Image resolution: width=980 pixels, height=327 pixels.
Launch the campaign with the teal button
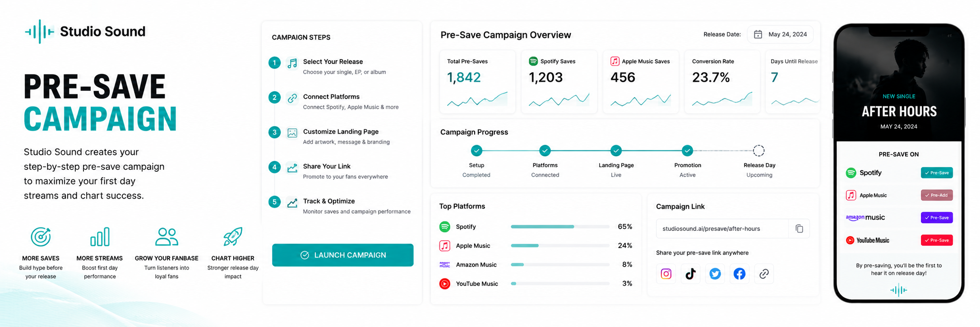(x=342, y=255)
